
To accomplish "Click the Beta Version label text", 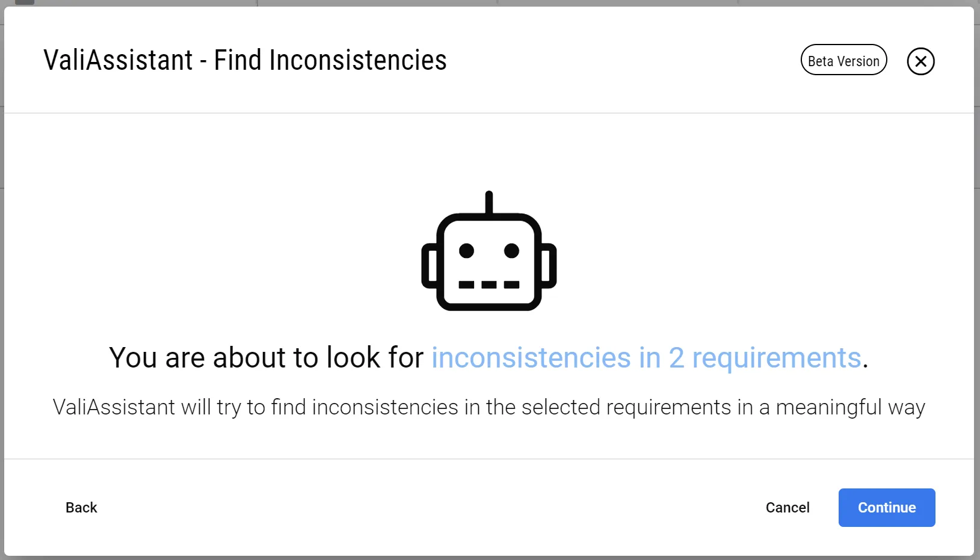I will (x=843, y=60).
